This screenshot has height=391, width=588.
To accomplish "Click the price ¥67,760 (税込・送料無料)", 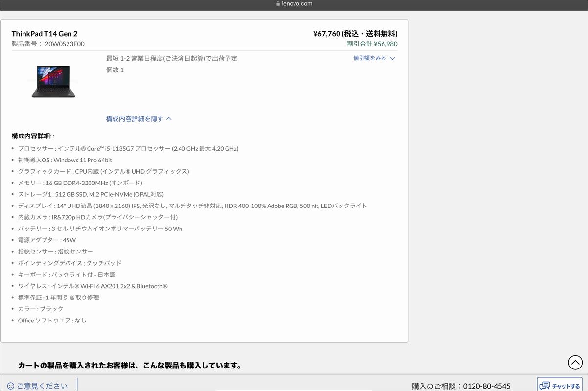I will (355, 34).
